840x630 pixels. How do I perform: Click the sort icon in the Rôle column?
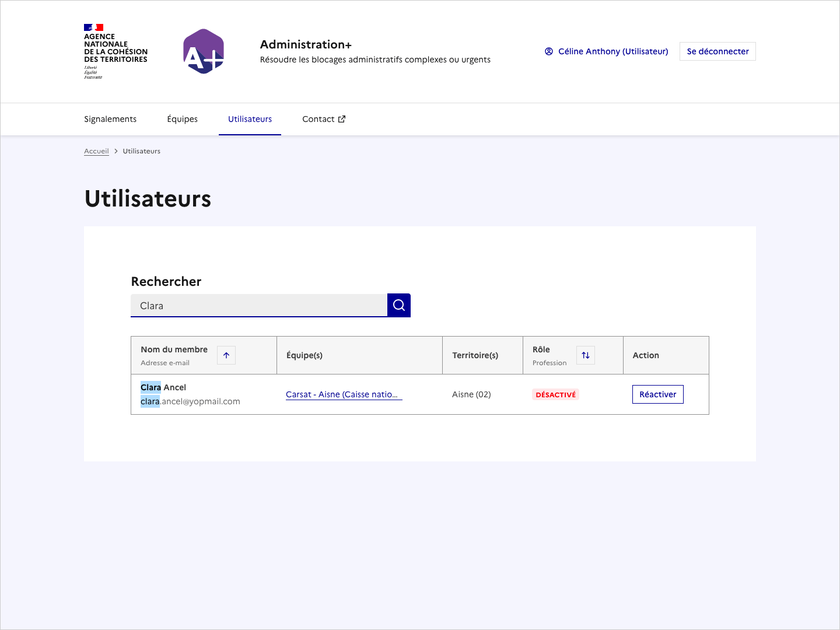click(585, 355)
